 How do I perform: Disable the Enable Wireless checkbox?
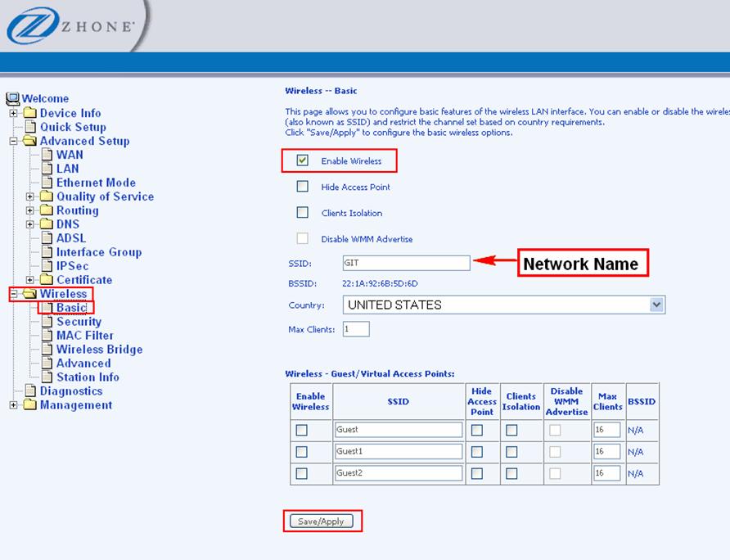click(304, 160)
